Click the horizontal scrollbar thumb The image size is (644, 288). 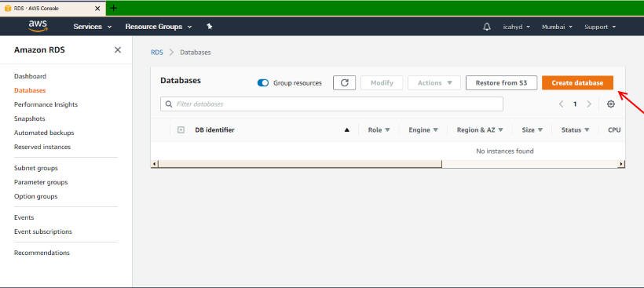click(300, 164)
